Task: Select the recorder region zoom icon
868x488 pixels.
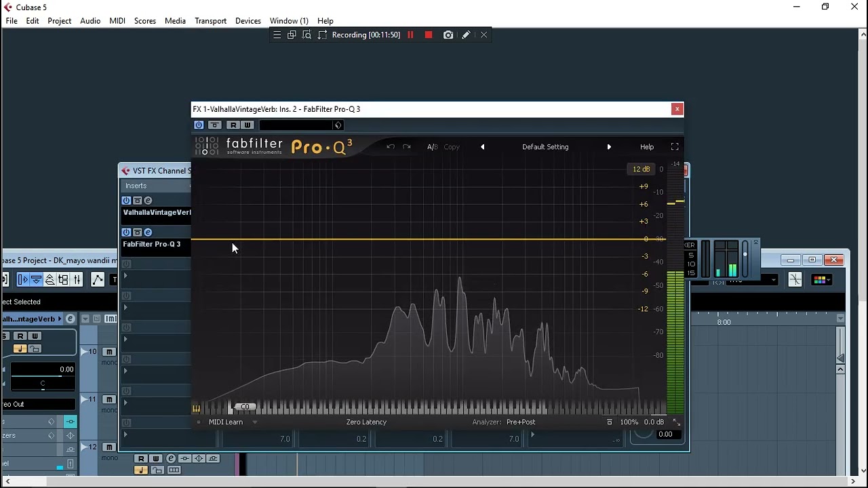Action: [x=307, y=35]
